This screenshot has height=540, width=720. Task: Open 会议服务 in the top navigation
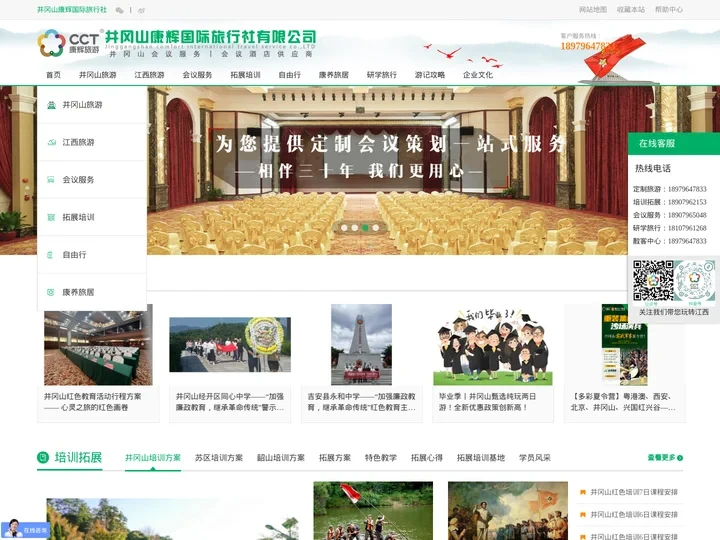click(197, 75)
